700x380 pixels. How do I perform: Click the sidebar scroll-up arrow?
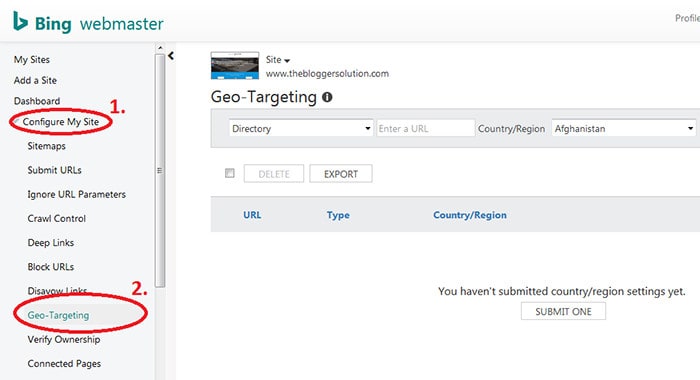click(x=160, y=48)
